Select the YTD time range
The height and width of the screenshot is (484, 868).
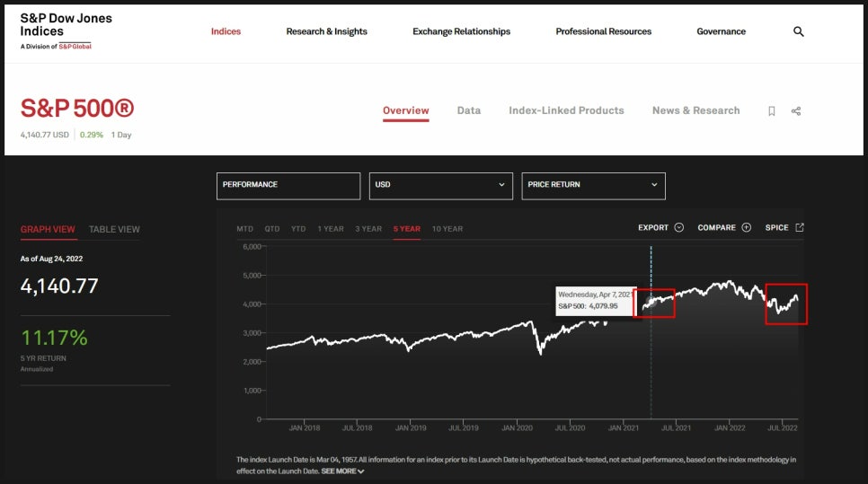coord(298,229)
